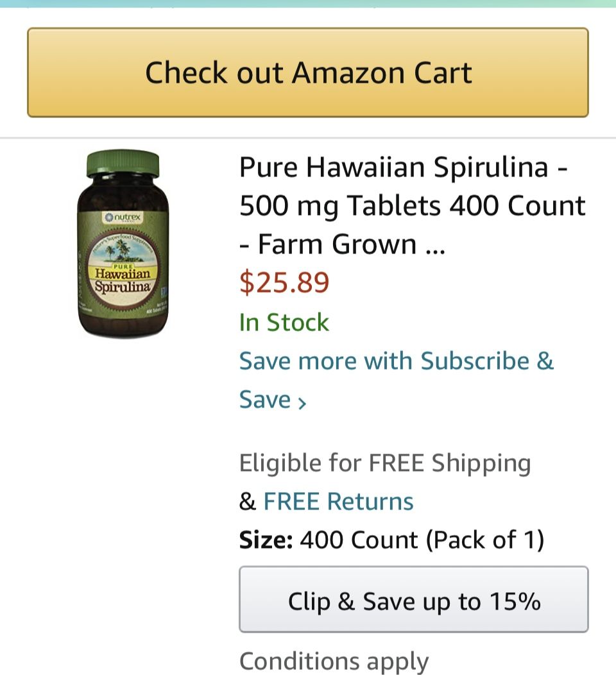Open the FREE Returns link
Screen dimensions: 616x675
[x=338, y=501]
